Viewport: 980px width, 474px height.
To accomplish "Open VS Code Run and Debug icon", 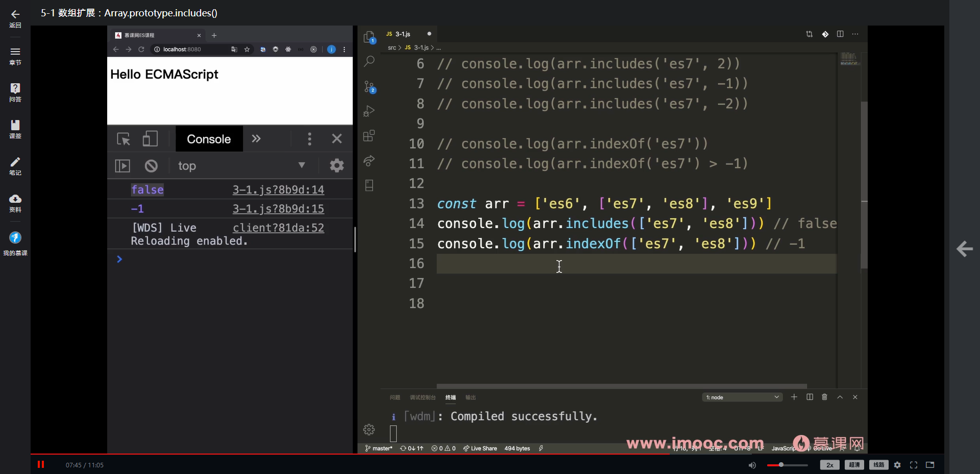I will point(369,111).
